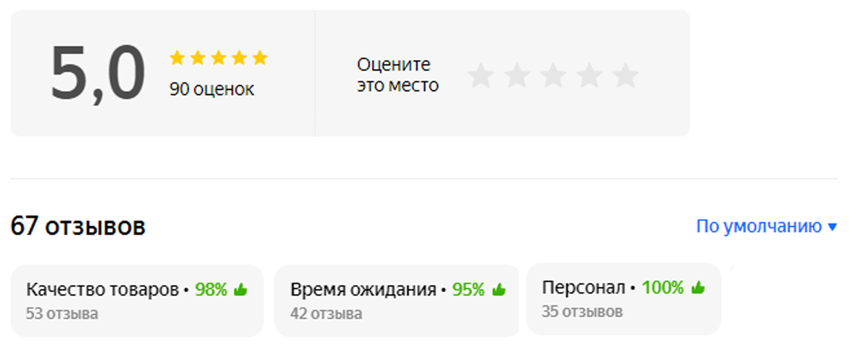The height and width of the screenshot is (363, 868).
Task: Click the "90 оценок" ratings count
Action: (212, 89)
